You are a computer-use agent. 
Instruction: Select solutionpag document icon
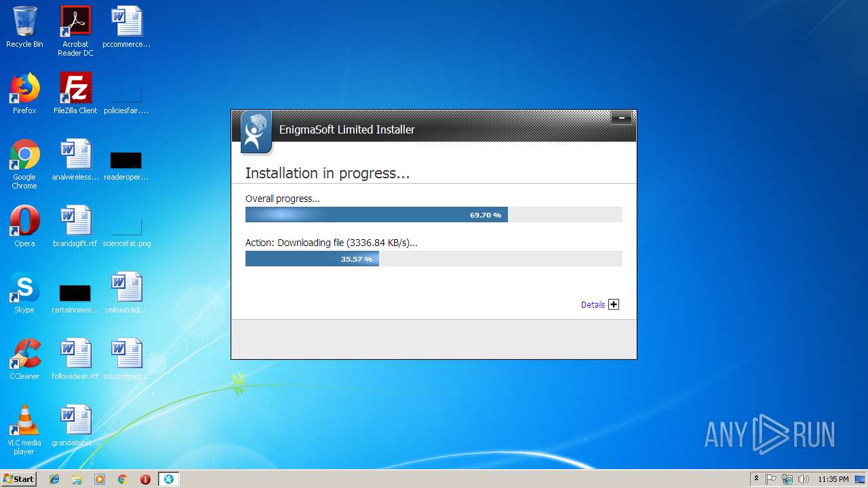click(x=127, y=359)
